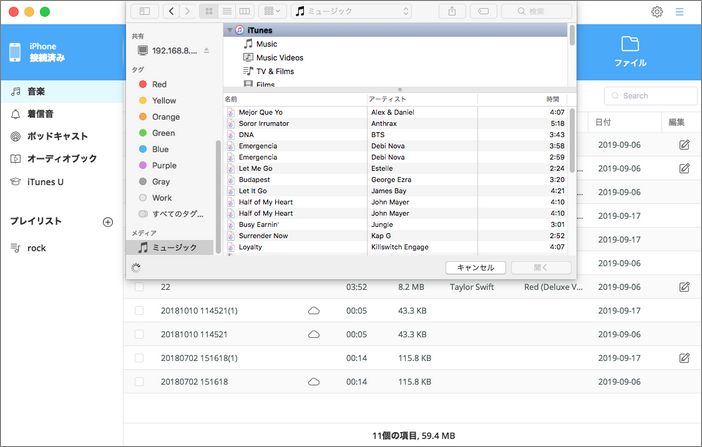702x447 pixels.
Task: Check the box for track 22
Action: 139,287
